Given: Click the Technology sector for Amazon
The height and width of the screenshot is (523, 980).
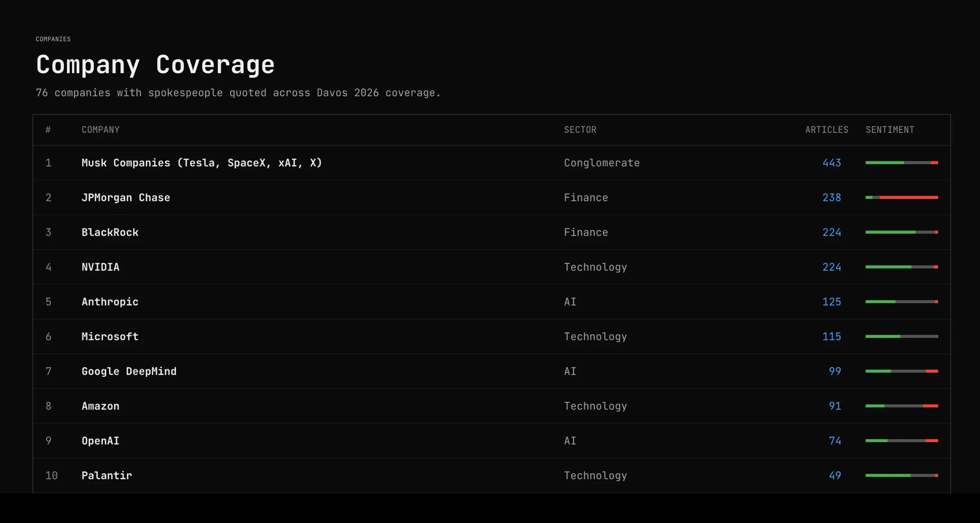Looking at the screenshot, I should (x=595, y=406).
